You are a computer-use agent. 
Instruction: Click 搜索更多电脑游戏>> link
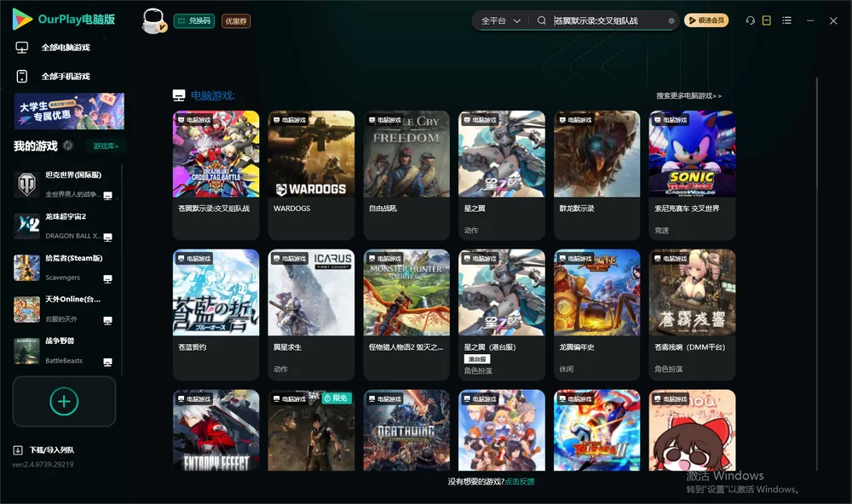tap(688, 95)
